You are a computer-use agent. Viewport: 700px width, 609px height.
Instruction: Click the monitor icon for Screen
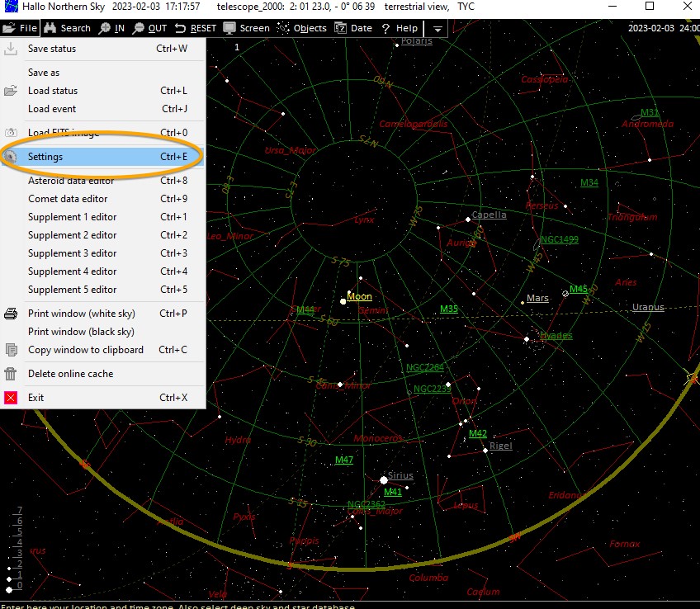click(x=229, y=28)
